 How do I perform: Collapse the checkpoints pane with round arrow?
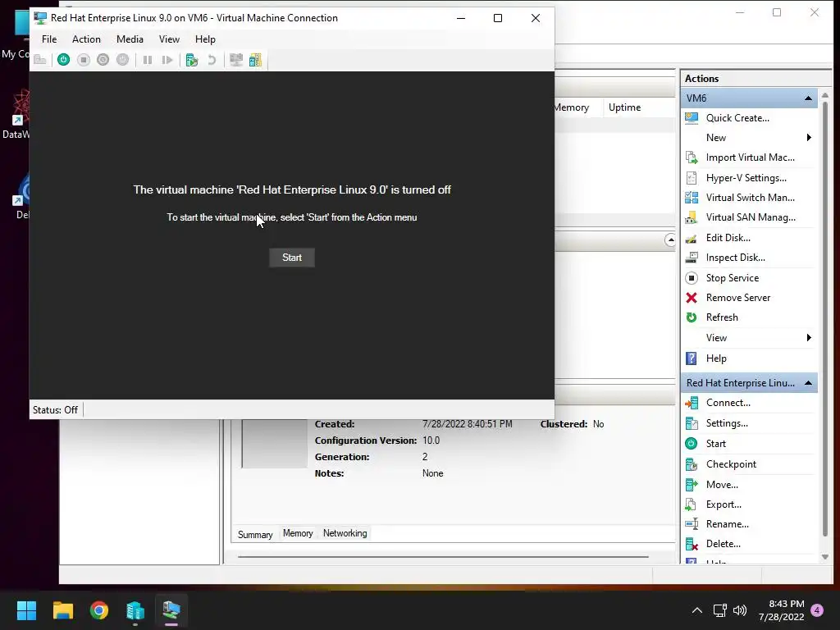tap(670, 240)
